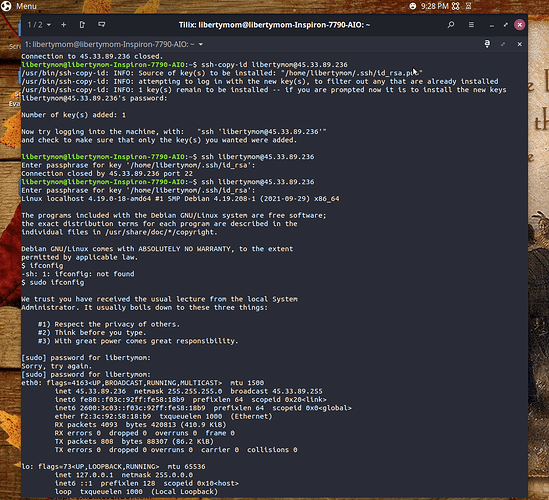This screenshot has width=549, height=500.
Task: Add a terminal to the right
Action: point(82,25)
